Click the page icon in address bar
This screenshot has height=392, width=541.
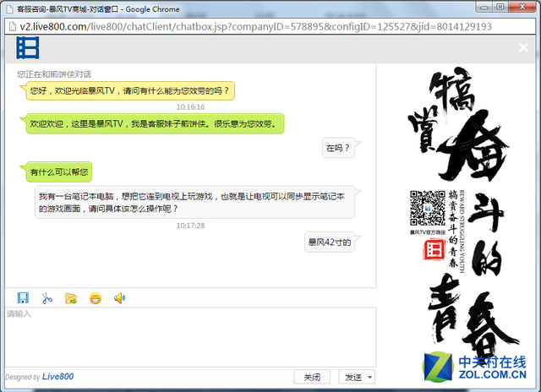[x=13, y=26]
